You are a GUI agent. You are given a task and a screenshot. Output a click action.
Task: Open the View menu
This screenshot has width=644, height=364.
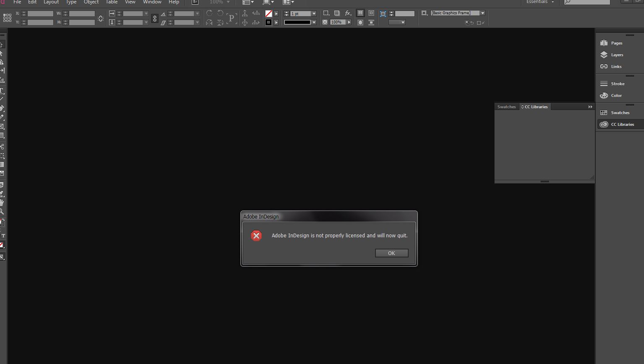click(130, 2)
